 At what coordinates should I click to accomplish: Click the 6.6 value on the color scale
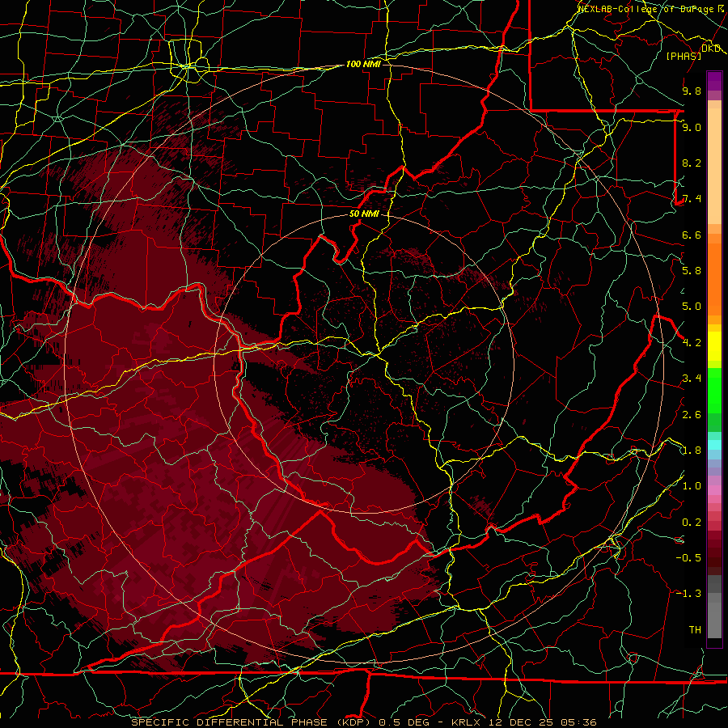pyautogui.click(x=692, y=235)
